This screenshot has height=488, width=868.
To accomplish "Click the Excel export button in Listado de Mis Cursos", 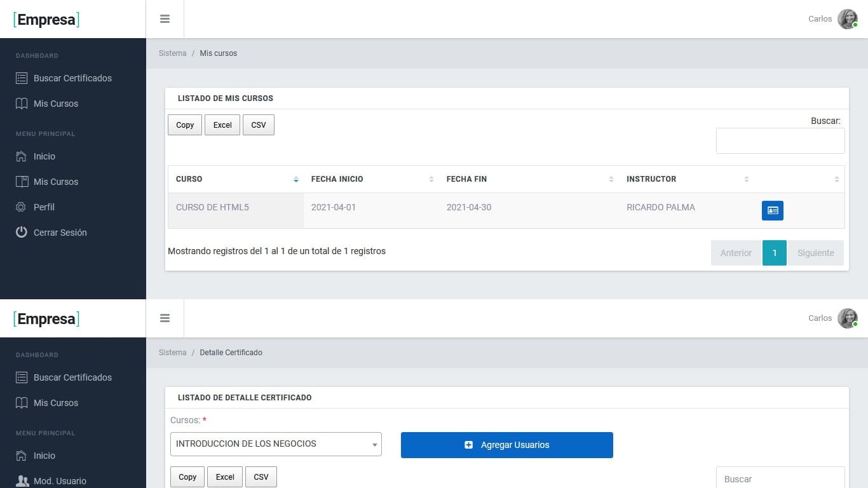I will 222,125.
